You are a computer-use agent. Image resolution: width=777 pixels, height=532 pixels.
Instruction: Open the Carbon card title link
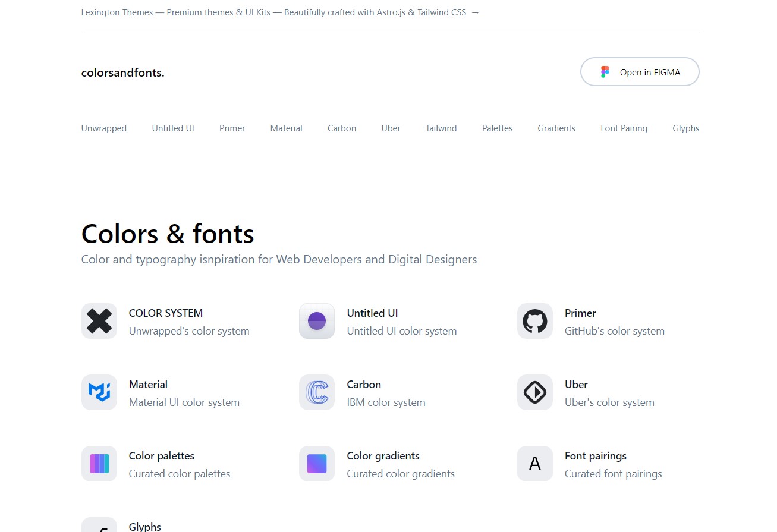(364, 385)
